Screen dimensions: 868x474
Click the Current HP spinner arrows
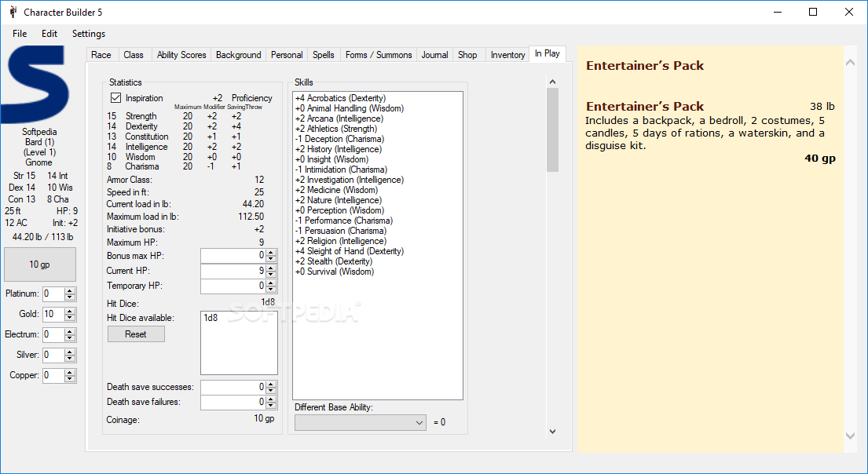click(x=271, y=271)
